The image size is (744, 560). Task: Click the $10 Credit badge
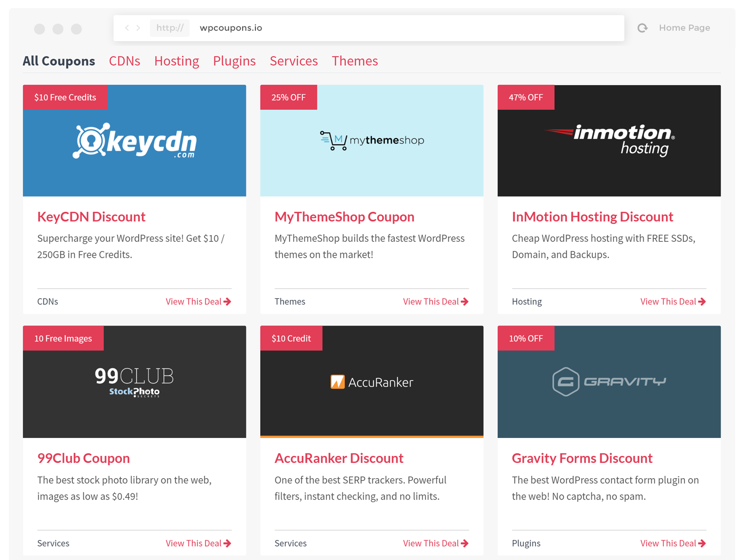pyautogui.click(x=291, y=339)
